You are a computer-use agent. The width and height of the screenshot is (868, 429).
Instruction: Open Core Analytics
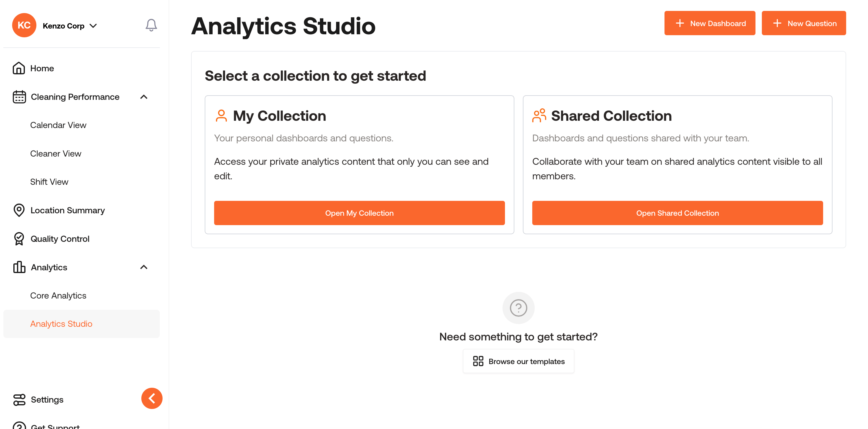(x=58, y=295)
